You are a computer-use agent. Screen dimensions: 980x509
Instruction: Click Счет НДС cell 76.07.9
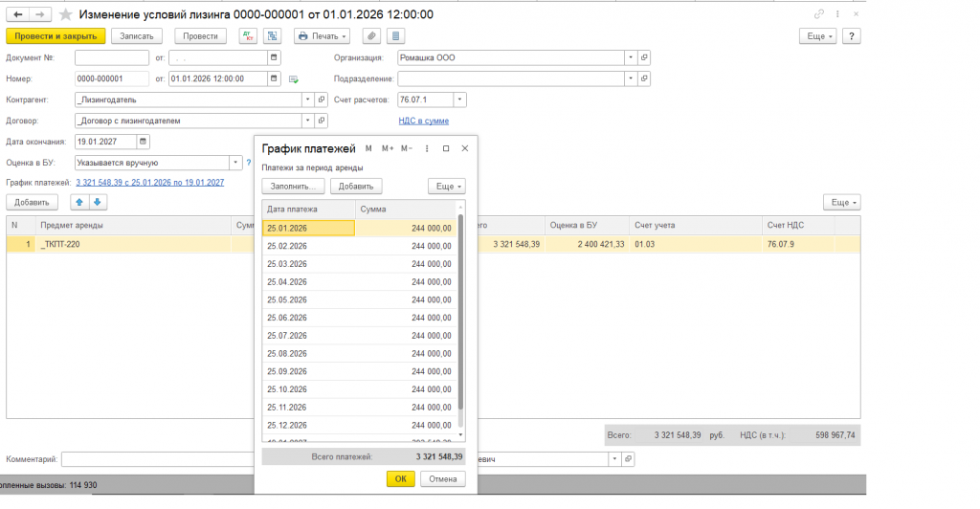798,244
